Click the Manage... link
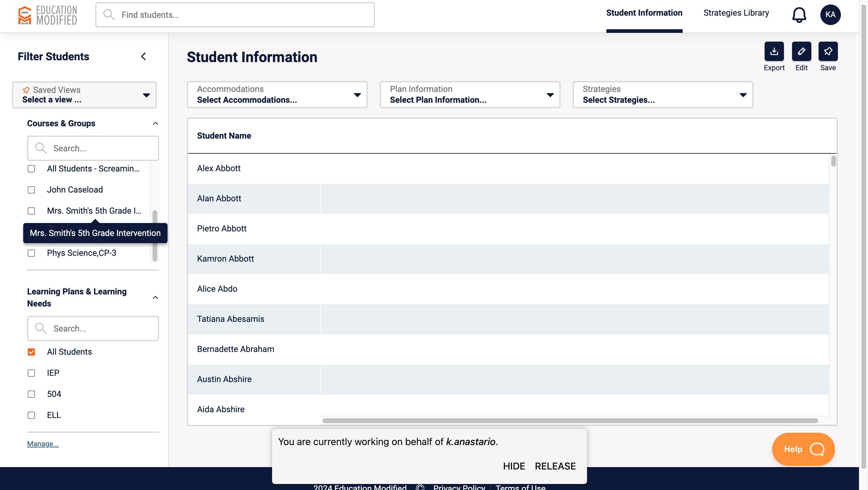 [43, 444]
